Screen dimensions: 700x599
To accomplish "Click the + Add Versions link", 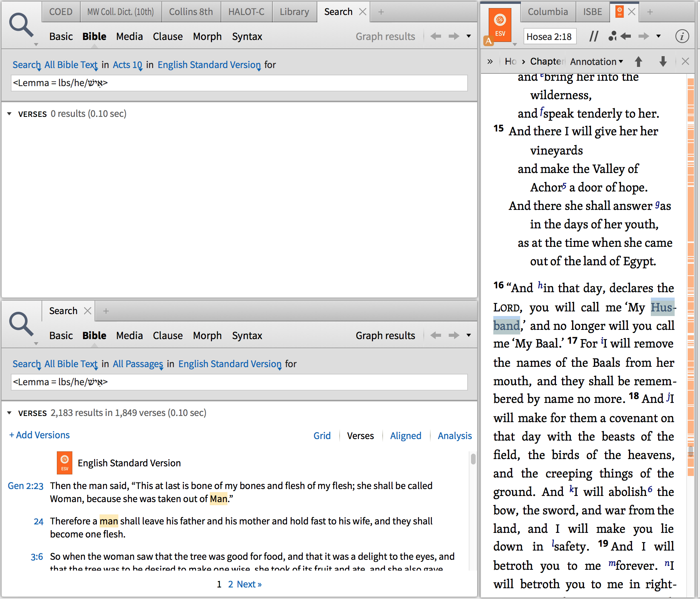I will 40,435.
